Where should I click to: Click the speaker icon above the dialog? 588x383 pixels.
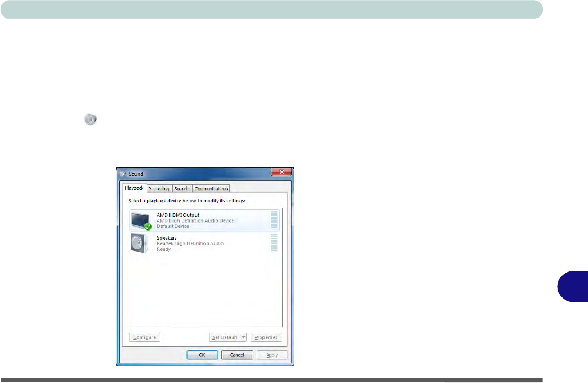[x=90, y=120]
